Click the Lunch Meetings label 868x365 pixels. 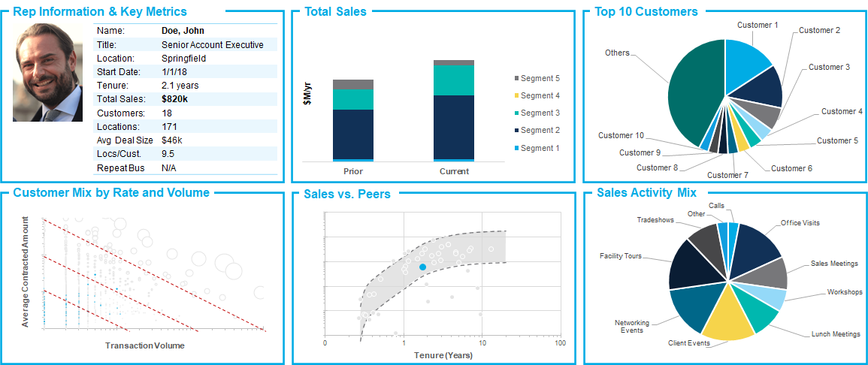(836, 334)
